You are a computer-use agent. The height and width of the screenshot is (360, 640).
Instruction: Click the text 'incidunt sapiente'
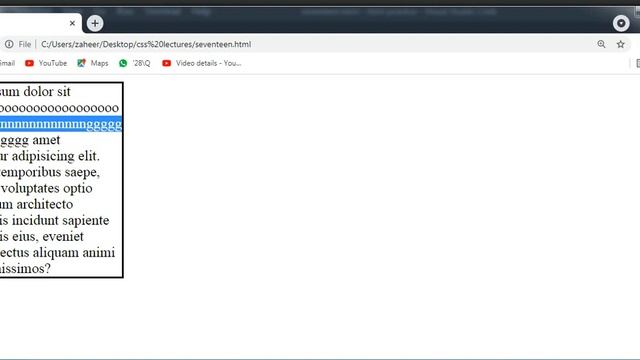click(x=60, y=220)
